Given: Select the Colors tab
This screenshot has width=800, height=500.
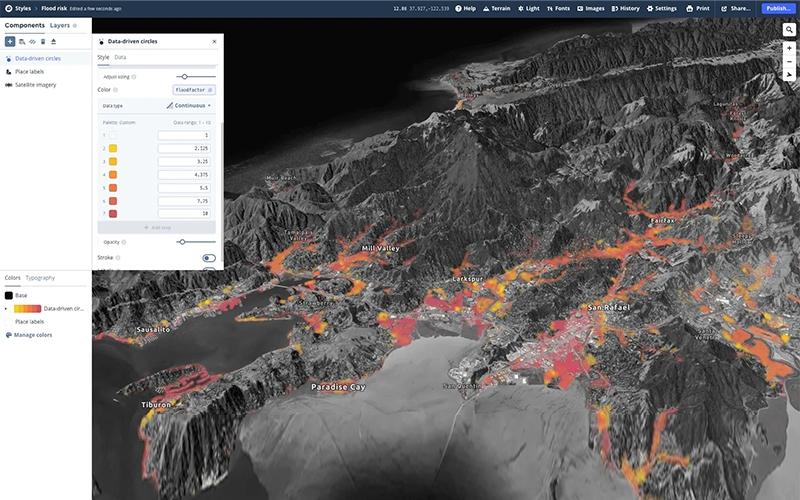Looking at the screenshot, I should tap(13, 278).
